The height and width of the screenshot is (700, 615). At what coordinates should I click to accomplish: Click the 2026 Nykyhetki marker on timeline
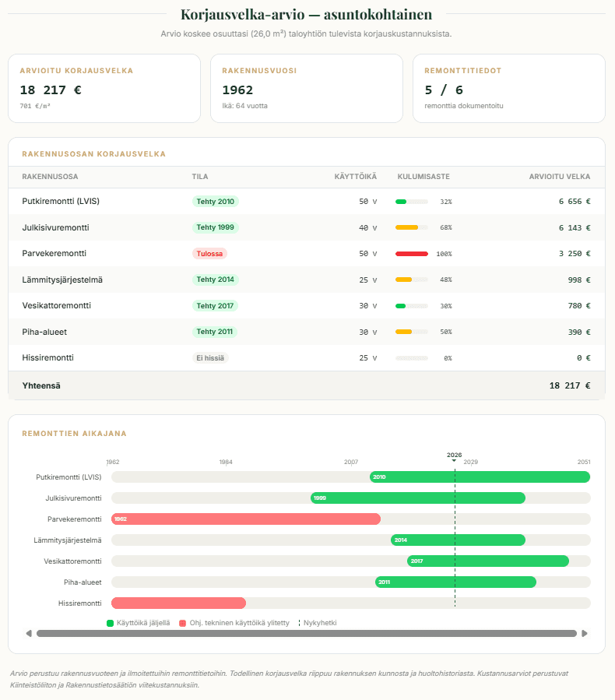click(454, 456)
